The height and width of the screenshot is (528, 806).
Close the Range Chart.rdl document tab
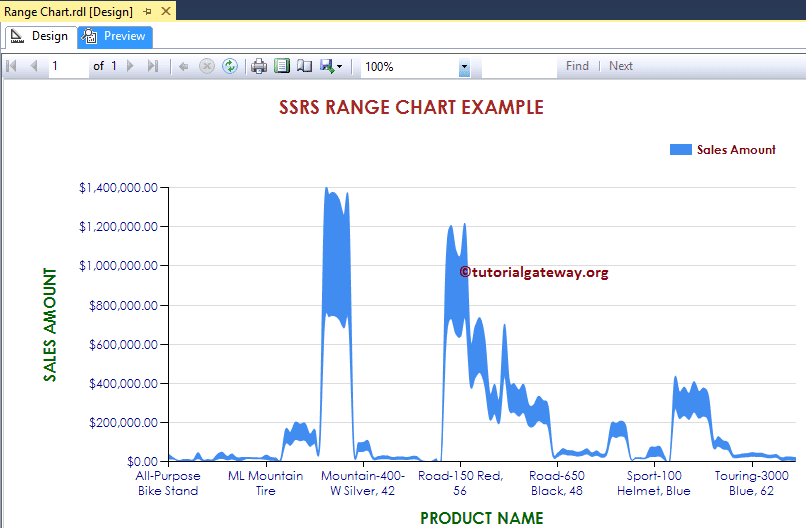pos(166,11)
